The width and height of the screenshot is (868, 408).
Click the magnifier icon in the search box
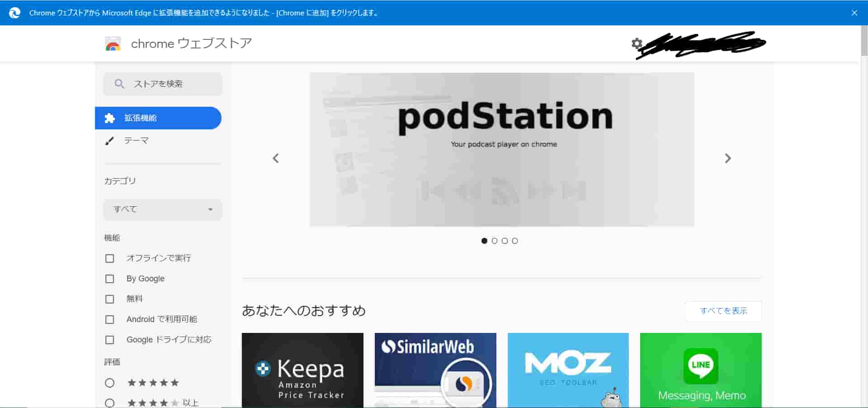click(x=119, y=84)
